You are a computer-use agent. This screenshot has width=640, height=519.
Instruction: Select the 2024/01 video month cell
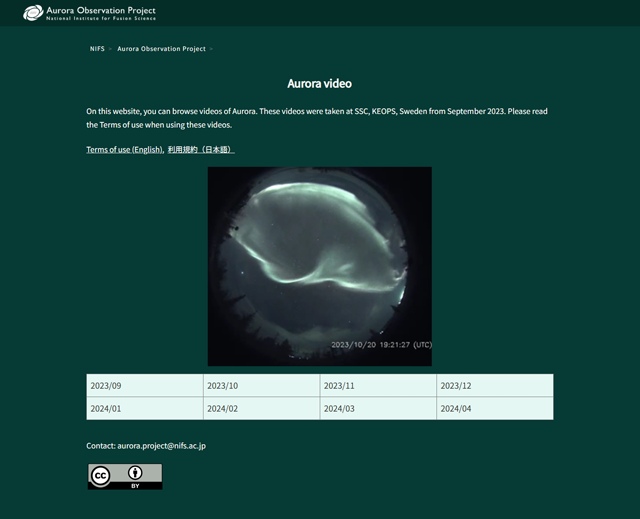coord(145,408)
